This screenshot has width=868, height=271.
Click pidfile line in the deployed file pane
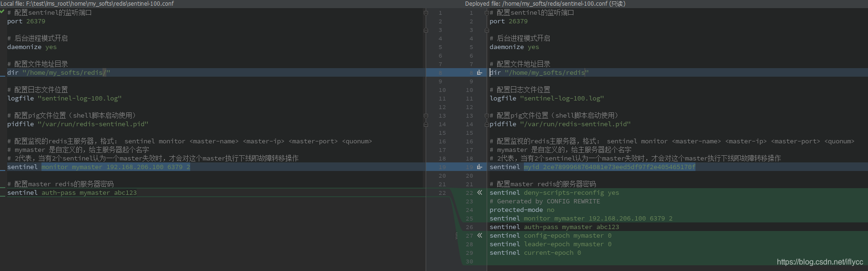tap(560, 124)
